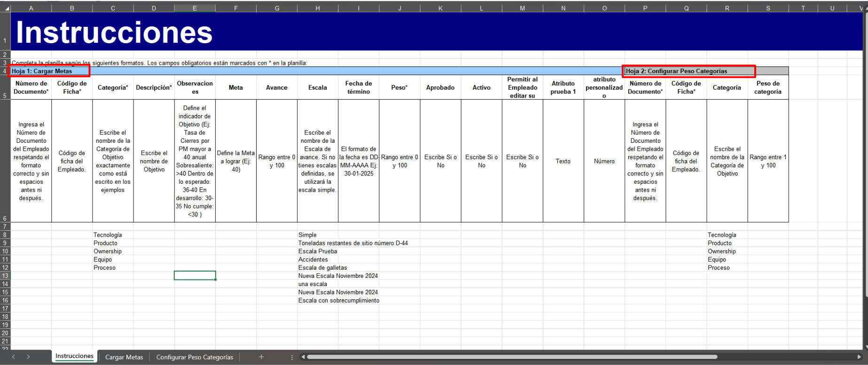Click the 'Fecha de término' header cell
Viewport: 868px width, 365px height.
click(359, 87)
